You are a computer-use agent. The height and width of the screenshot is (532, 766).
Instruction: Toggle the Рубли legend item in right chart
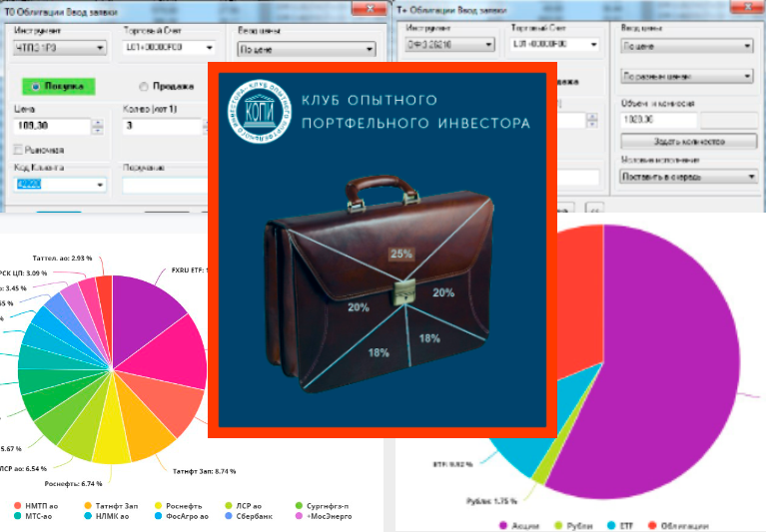tap(573, 526)
